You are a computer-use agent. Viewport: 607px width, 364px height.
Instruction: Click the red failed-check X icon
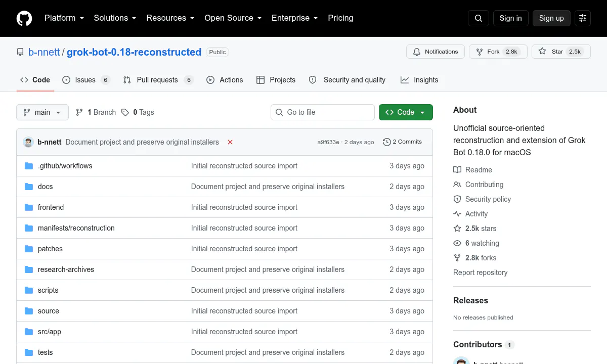click(230, 142)
